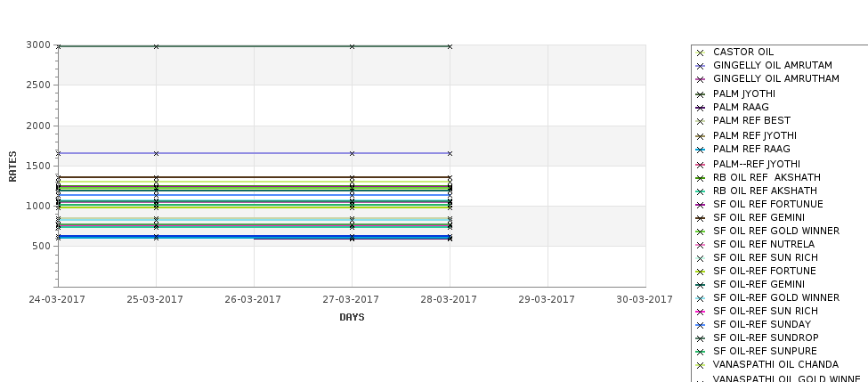Image resolution: width=868 pixels, height=382 pixels.
Task: Click the PALM RAAG legend marker icon
Action: coord(700,109)
